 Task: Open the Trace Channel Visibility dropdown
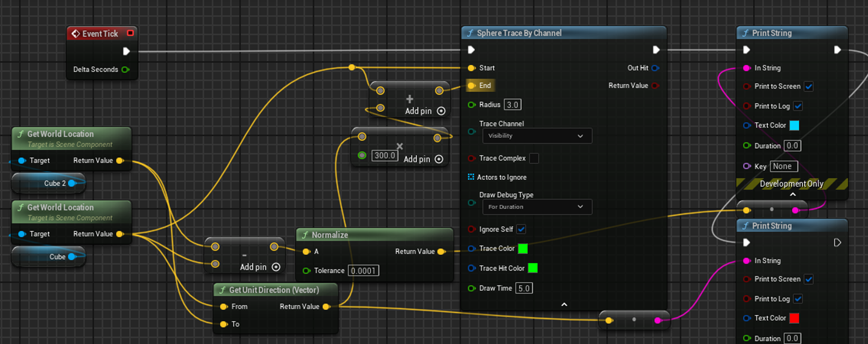537,136
